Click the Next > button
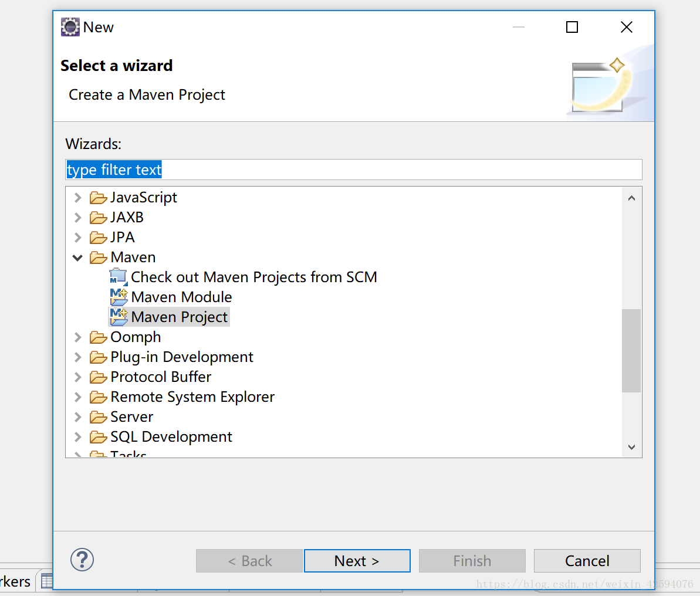The width and height of the screenshot is (700, 596). (357, 561)
